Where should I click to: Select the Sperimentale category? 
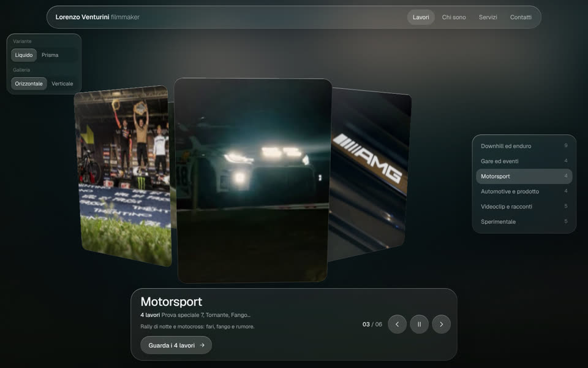tap(524, 221)
